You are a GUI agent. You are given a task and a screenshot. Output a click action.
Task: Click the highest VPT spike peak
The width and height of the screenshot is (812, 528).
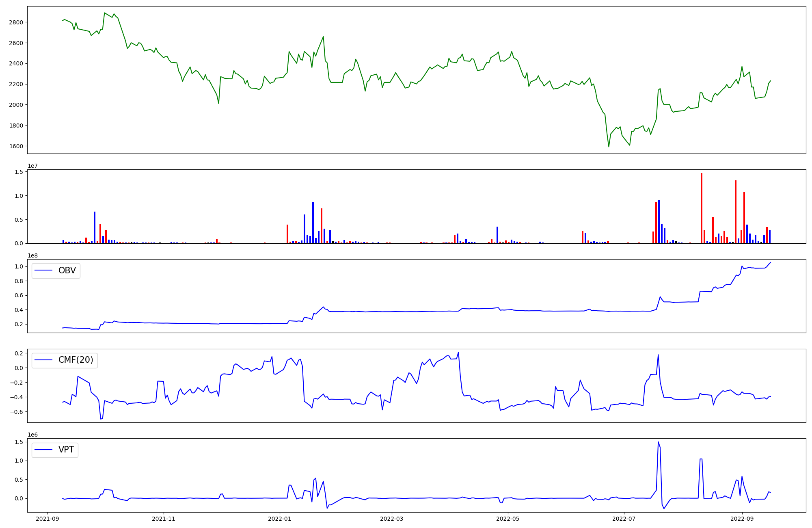pos(658,442)
